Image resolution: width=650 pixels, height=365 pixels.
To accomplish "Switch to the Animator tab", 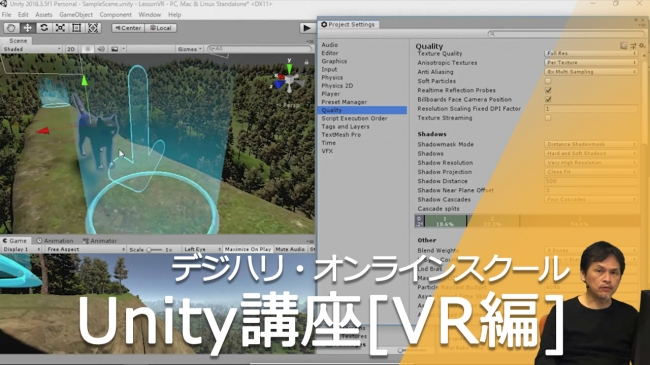I will pyautogui.click(x=100, y=241).
